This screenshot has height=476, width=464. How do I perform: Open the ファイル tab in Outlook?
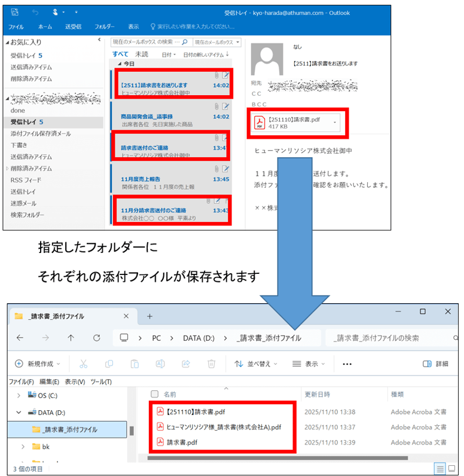[16, 27]
